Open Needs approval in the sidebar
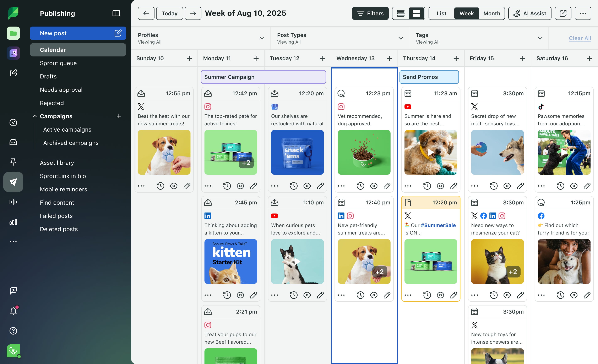Screen dimensions: 598x364 tap(61, 89)
